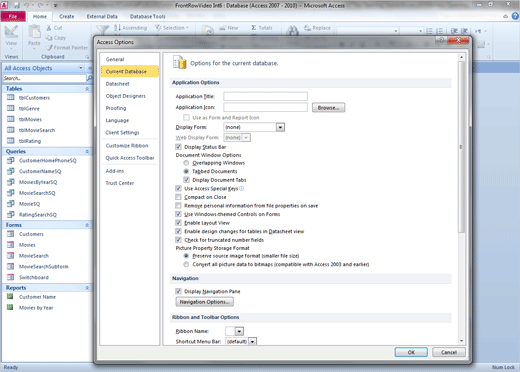Open MoviesByYearSQ query icon
520x372 pixels.
pos(11,182)
